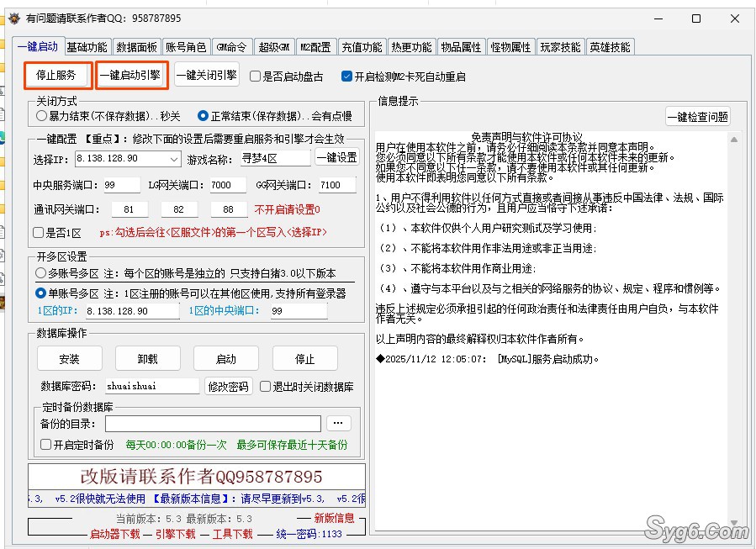The width and height of the screenshot is (756, 549).
Task: Disable 开启检测M2卡死自动重启 monitoring
Action: [x=345, y=75]
